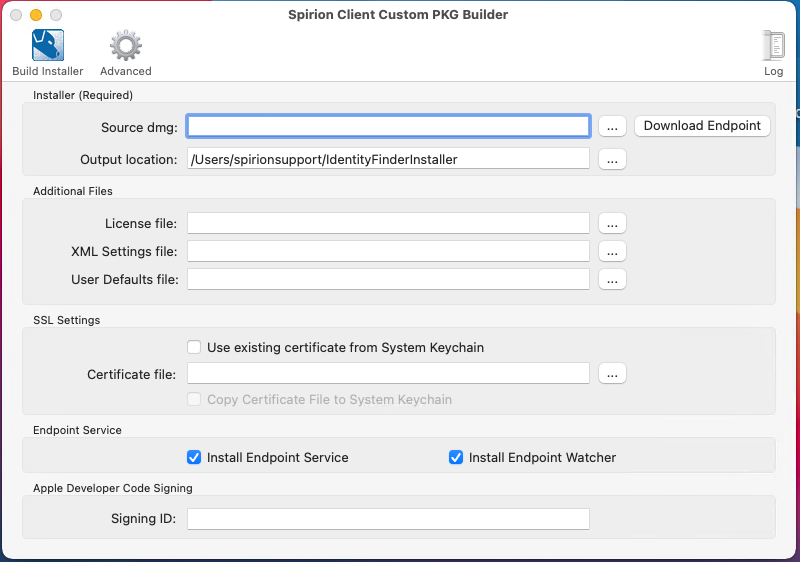Browse for the User Defaults file

[613, 279]
